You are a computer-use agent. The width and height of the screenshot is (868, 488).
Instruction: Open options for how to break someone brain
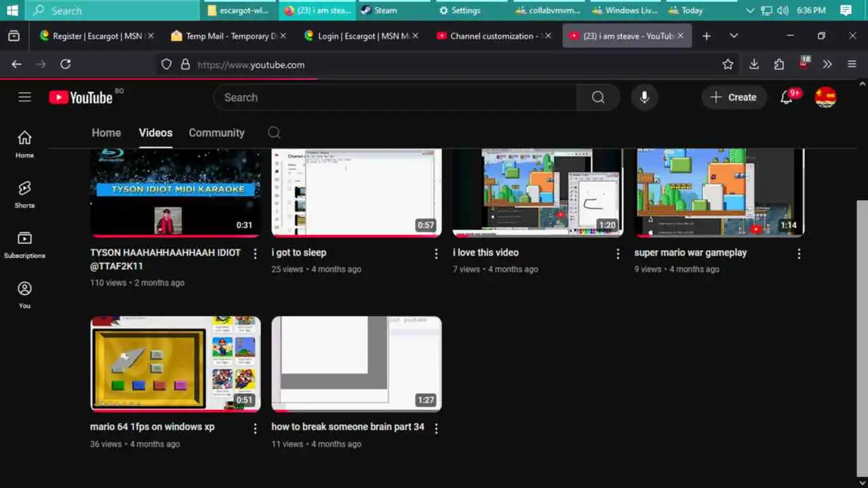coord(436,428)
